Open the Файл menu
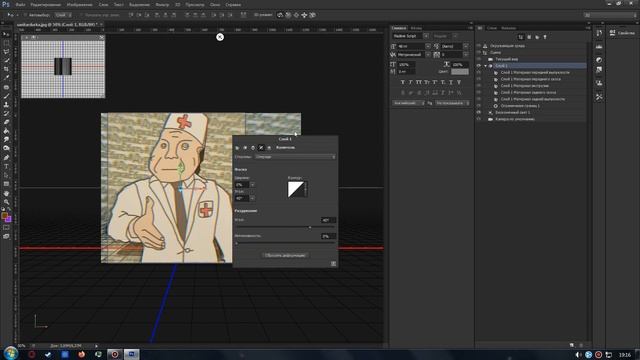This screenshot has width=640, height=360. [x=20, y=4]
